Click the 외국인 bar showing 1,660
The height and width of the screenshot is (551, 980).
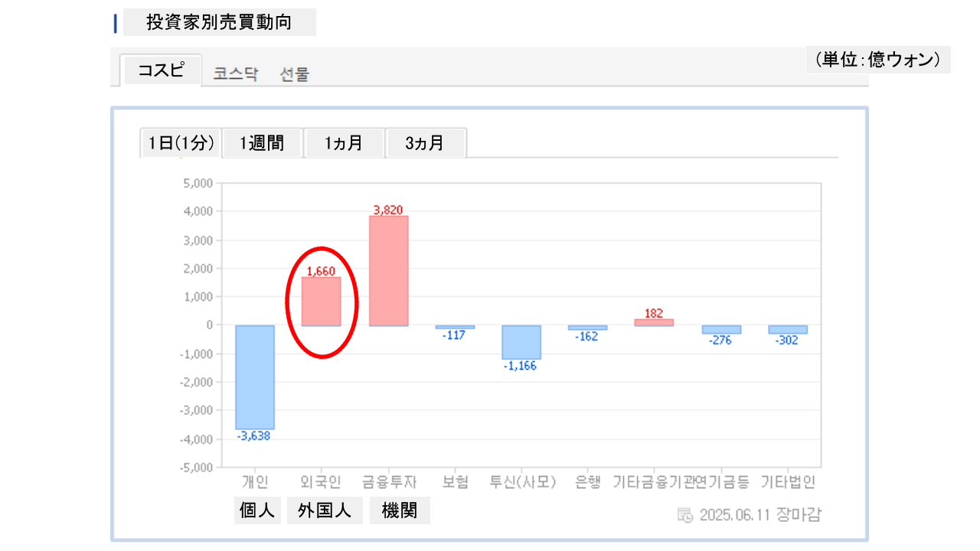click(x=321, y=302)
